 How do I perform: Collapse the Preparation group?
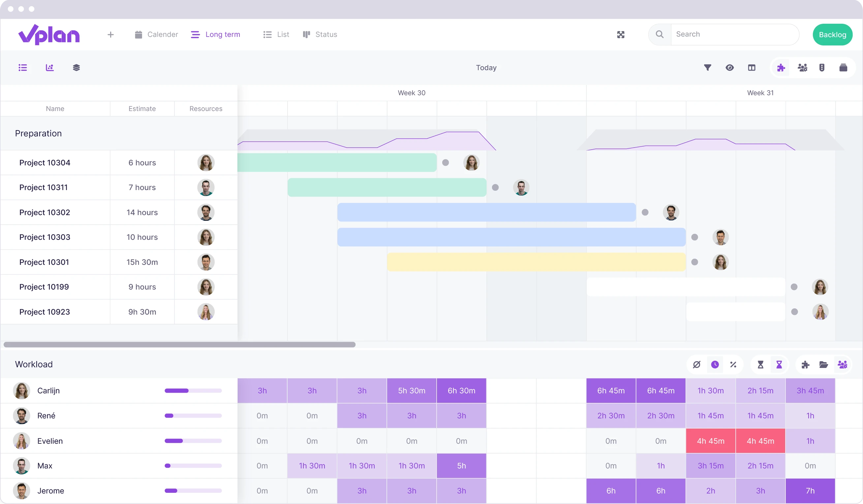[38, 133]
